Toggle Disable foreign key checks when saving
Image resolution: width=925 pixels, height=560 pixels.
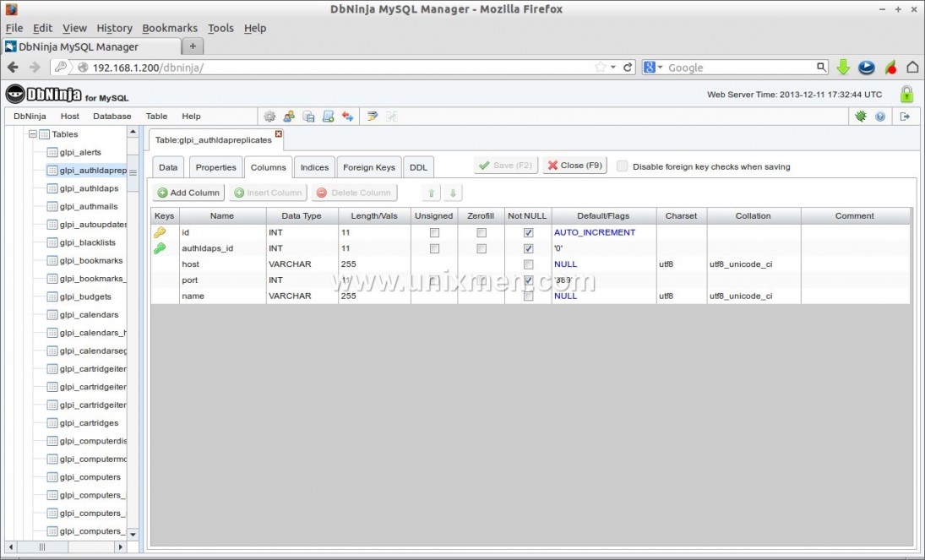click(622, 166)
